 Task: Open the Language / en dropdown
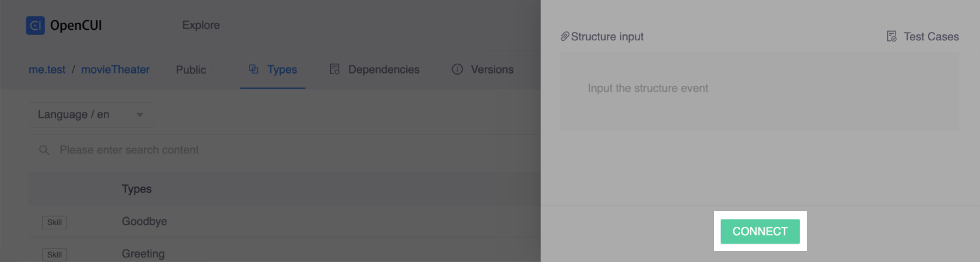pyautogui.click(x=90, y=115)
